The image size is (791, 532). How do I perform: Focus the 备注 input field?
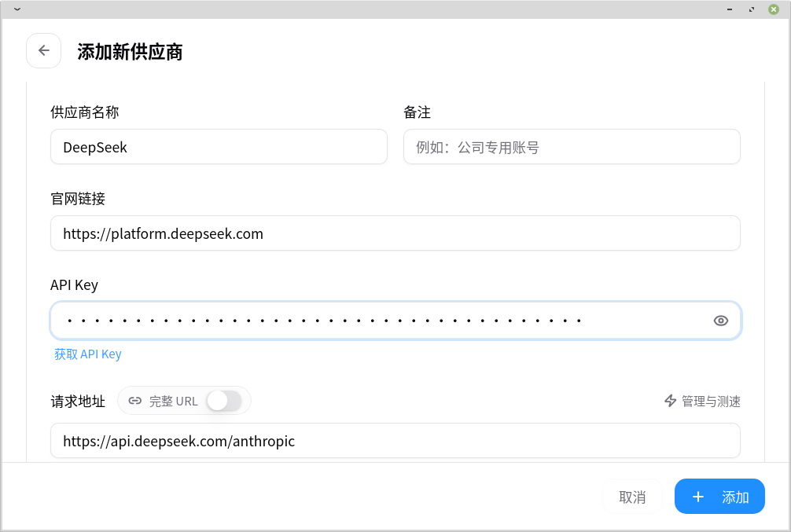click(572, 147)
